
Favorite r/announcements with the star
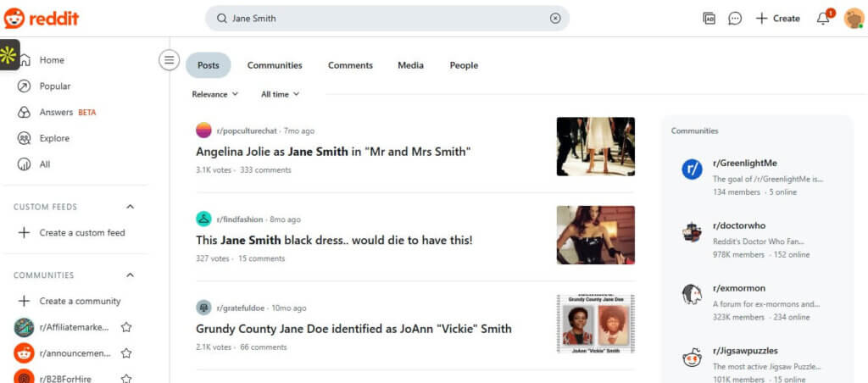126,353
